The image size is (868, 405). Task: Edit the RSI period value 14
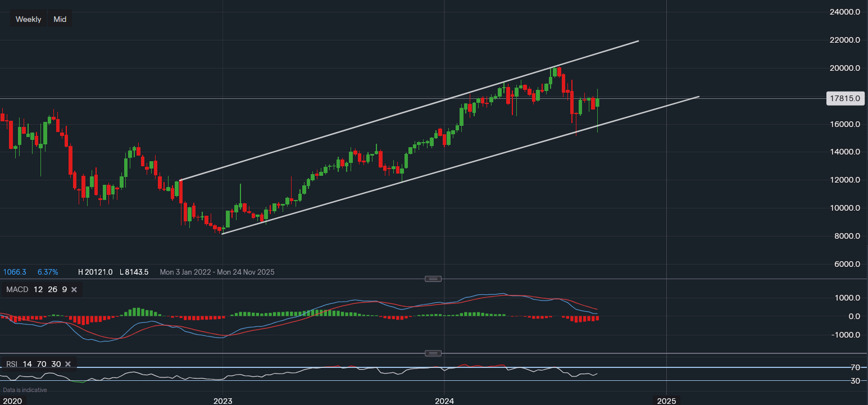(27, 364)
